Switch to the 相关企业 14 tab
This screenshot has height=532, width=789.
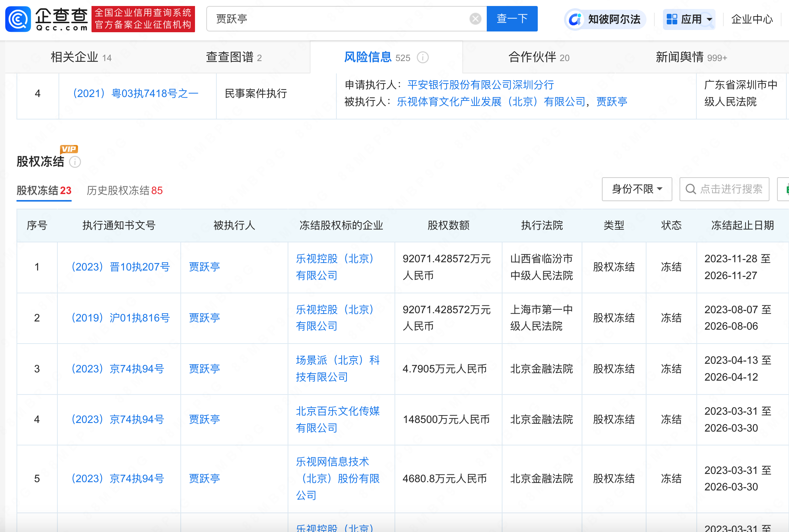click(81, 57)
